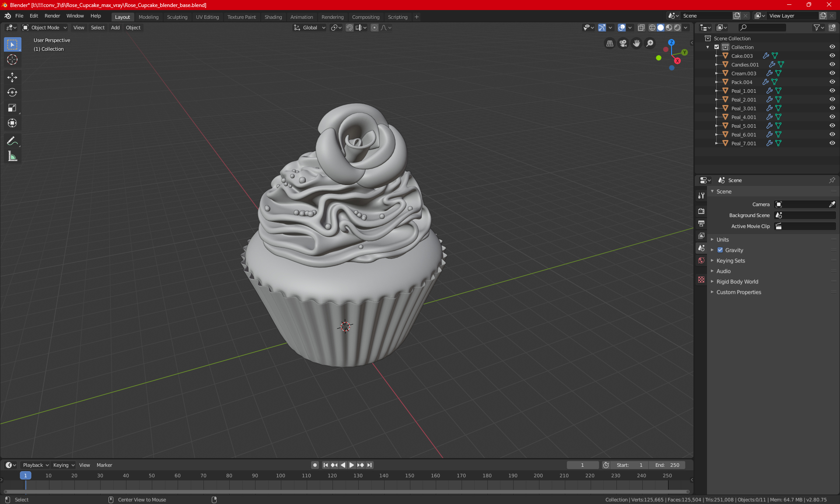Pick the Measure ruler tool

click(12, 156)
